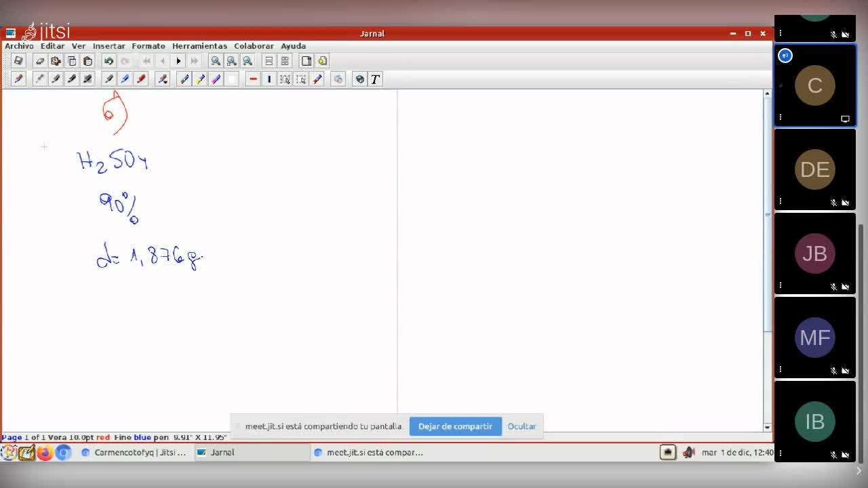The width and height of the screenshot is (868, 488).
Task: Open options menu on participant JB tile
Action: tap(781, 285)
